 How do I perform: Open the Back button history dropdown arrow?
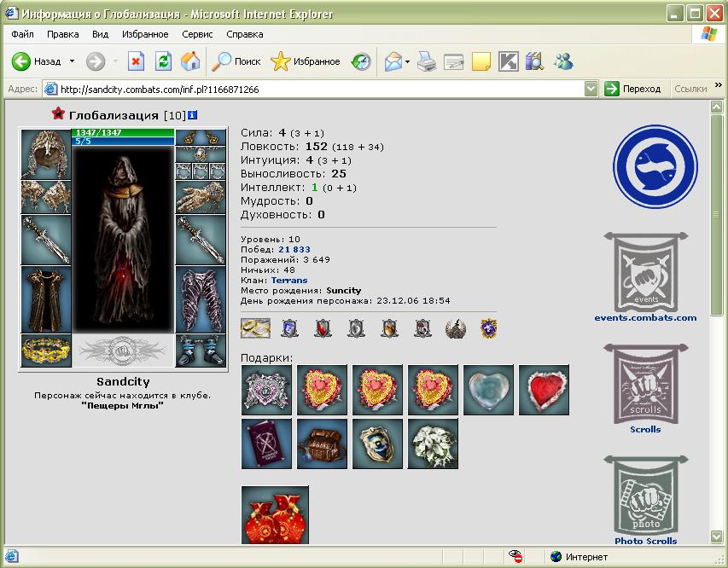pyautogui.click(x=72, y=61)
